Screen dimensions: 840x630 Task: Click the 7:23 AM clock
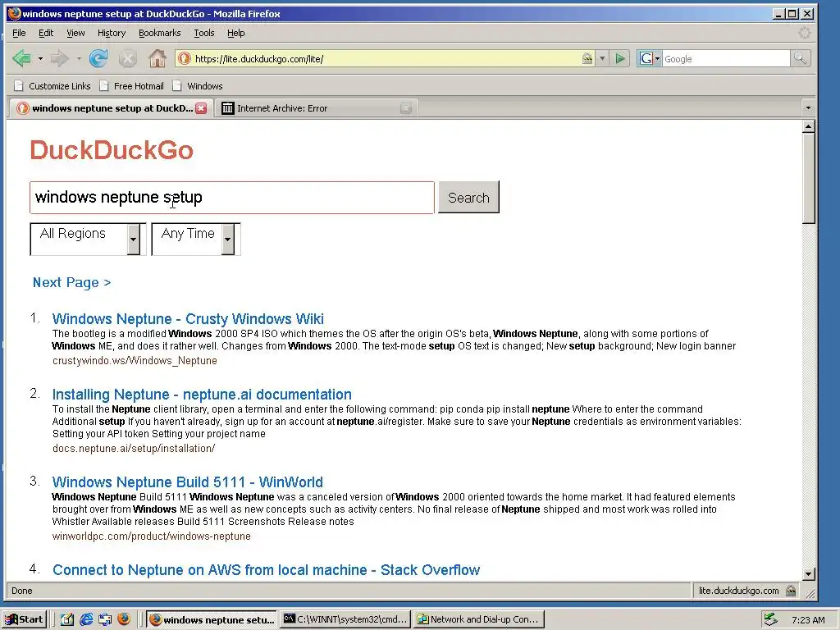click(808, 620)
